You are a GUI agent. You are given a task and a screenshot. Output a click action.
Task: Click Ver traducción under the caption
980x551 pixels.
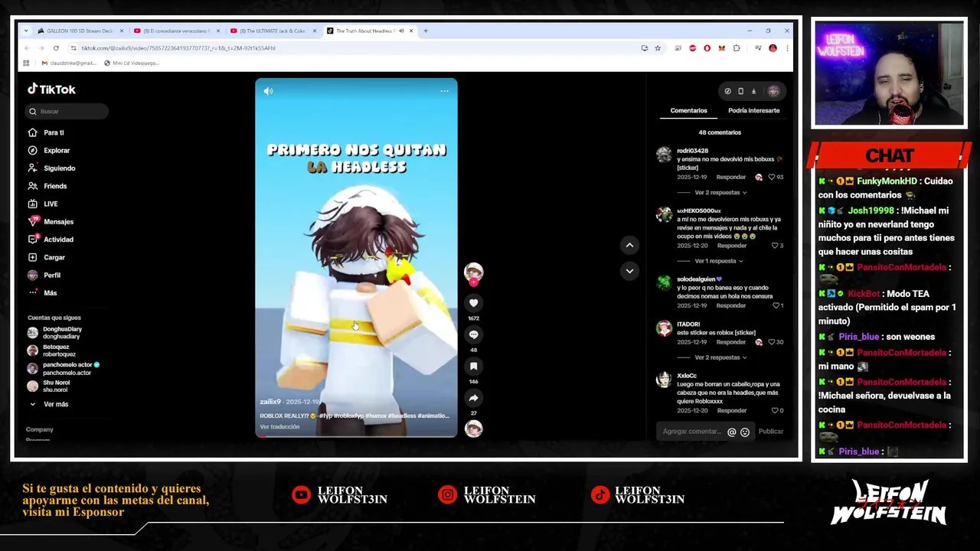(279, 427)
